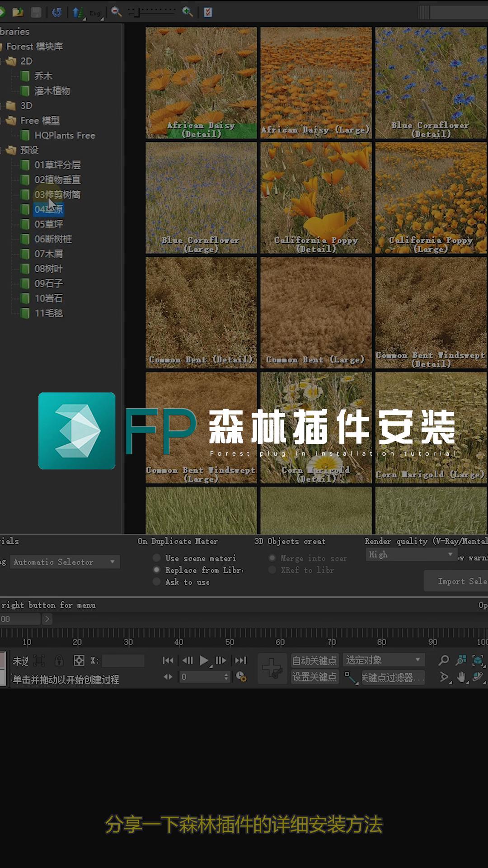Open the checklist preferences icon in toolbar
The image size is (488, 868).
(208, 12)
